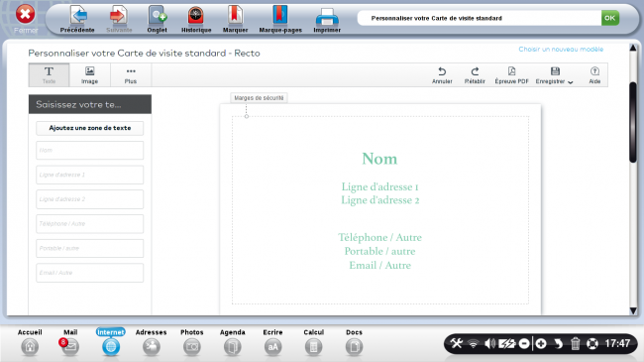644x362 pixels.
Task: Click the Nom input field
Action: pos(90,150)
